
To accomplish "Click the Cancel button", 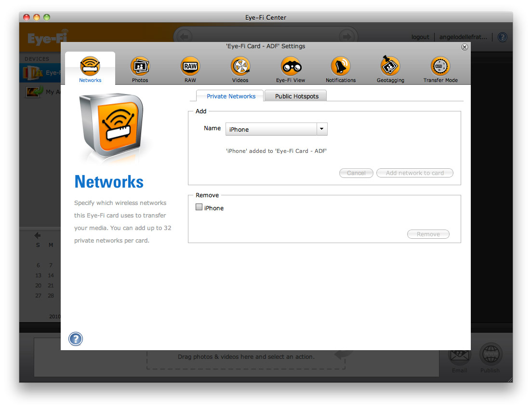I will pyautogui.click(x=356, y=173).
